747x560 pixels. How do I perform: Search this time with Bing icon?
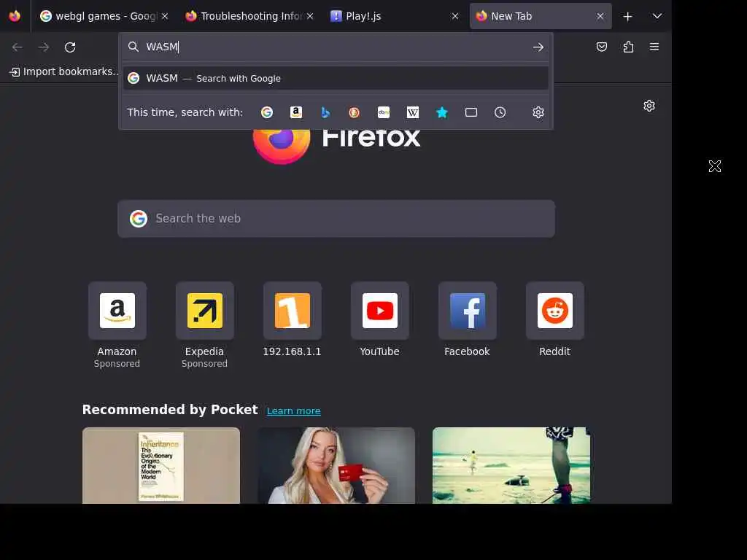tap(325, 112)
